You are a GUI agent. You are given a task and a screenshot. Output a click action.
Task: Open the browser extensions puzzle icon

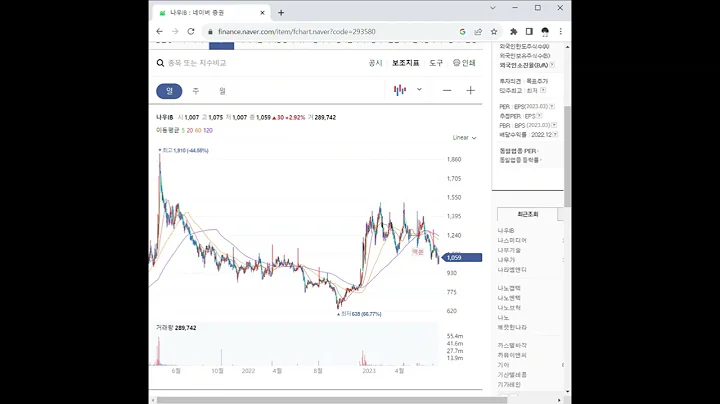coord(513,32)
